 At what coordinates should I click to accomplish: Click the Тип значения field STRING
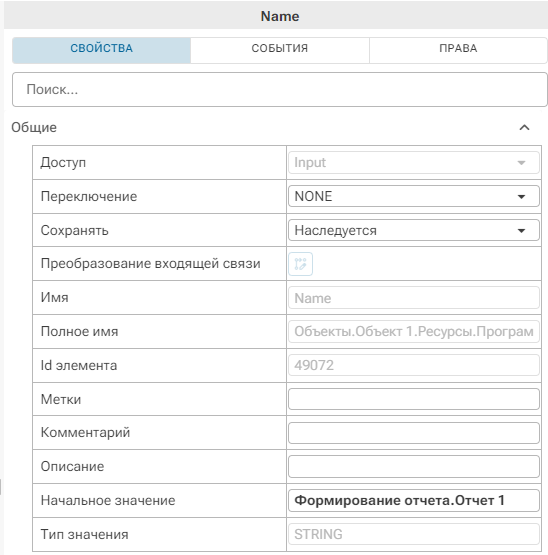click(x=414, y=534)
